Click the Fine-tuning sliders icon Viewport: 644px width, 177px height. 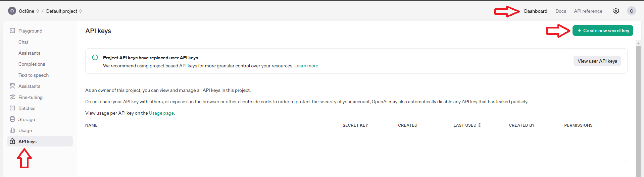point(12,97)
